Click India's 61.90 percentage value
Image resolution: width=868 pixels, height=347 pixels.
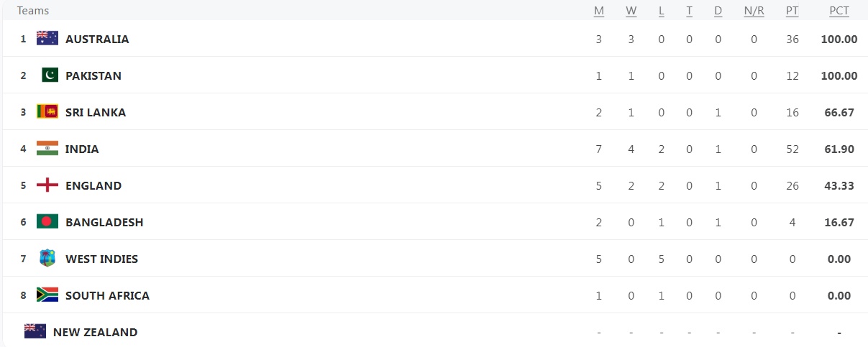(x=839, y=149)
